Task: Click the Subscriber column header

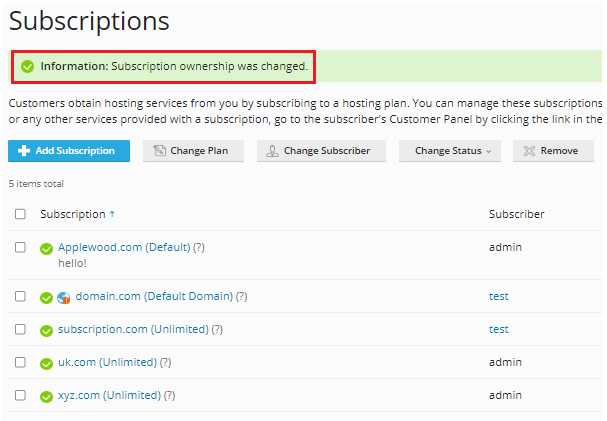Action: click(x=516, y=214)
